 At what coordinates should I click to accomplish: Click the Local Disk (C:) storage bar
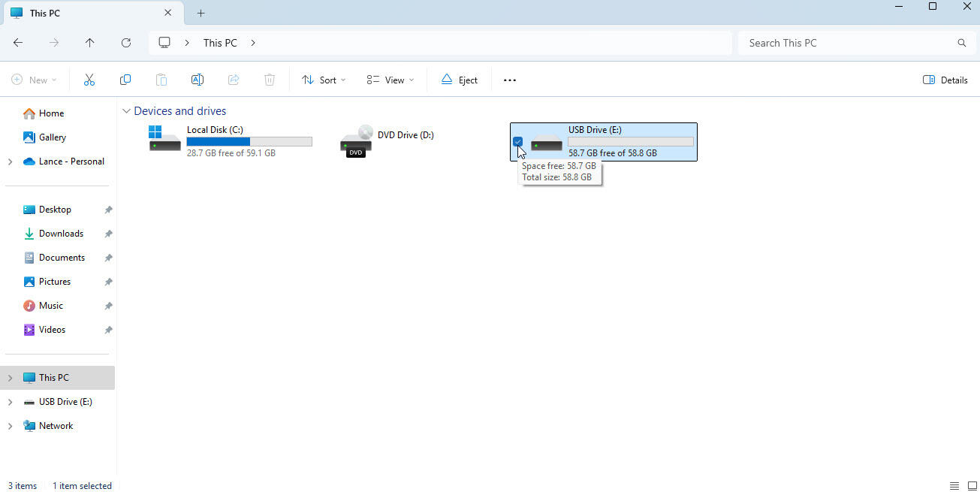point(249,141)
